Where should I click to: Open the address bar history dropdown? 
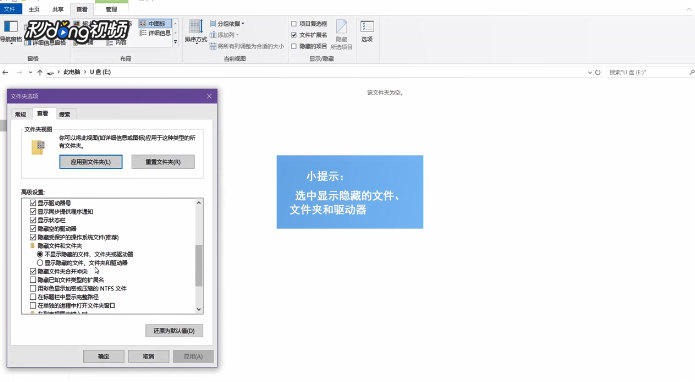tap(590, 72)
